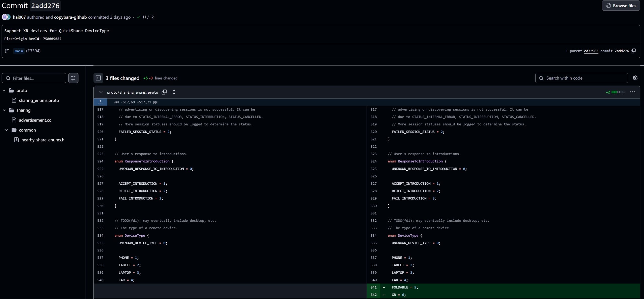Collapse the common folder
644x299 pixels.
pos(7,130)
